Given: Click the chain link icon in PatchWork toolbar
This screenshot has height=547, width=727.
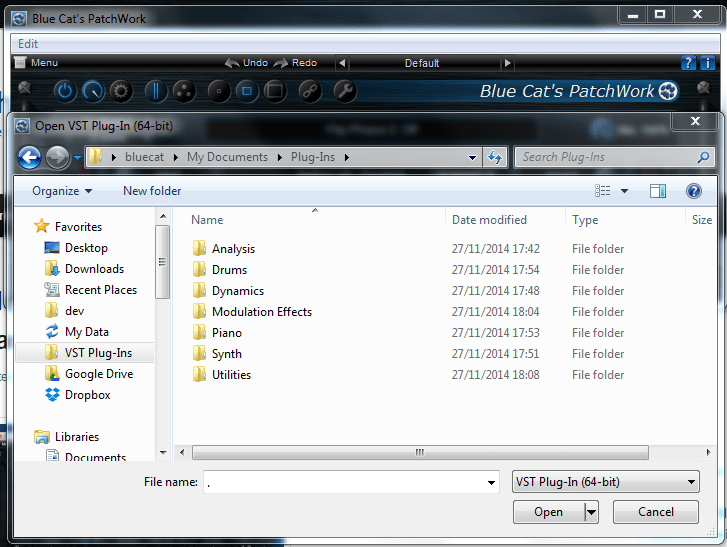Looking at the screenshot, I should click(x=310, y=91).
